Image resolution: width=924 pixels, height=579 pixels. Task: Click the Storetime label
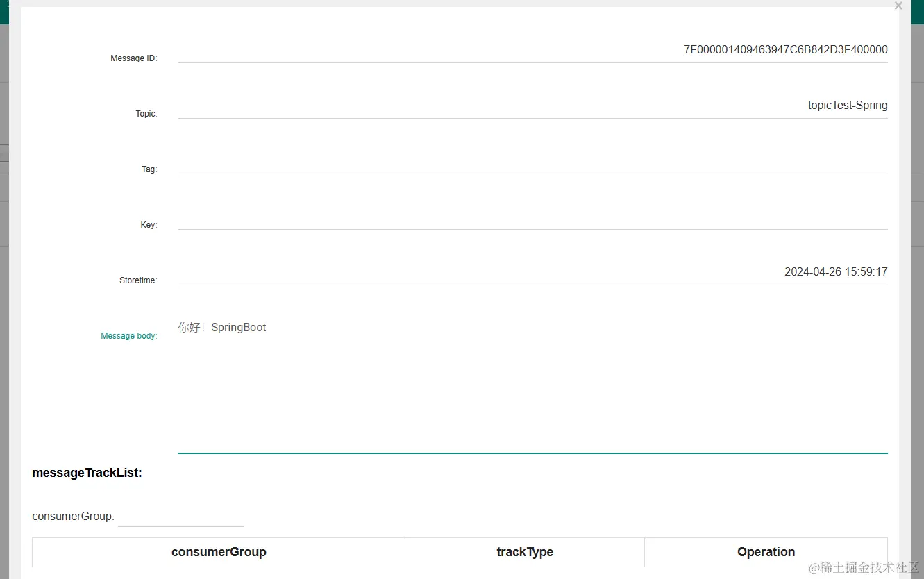pyautogui.click(x=138, y=280)
